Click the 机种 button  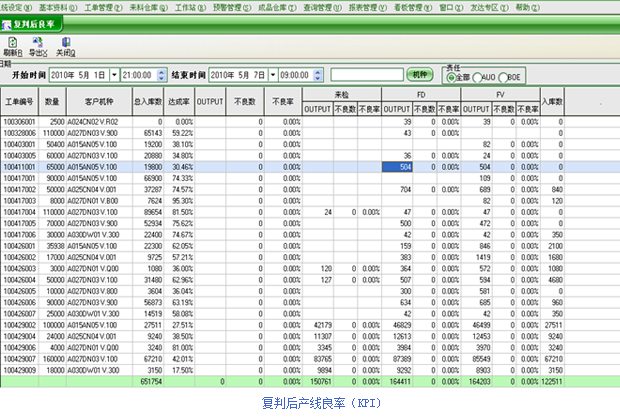(420, 75)
